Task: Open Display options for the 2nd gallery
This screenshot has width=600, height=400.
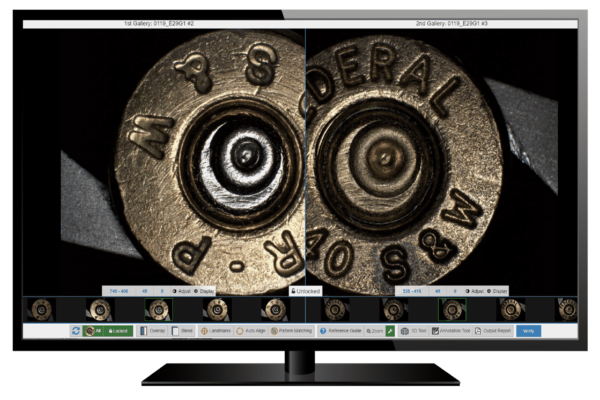Action: coord(497,291)
